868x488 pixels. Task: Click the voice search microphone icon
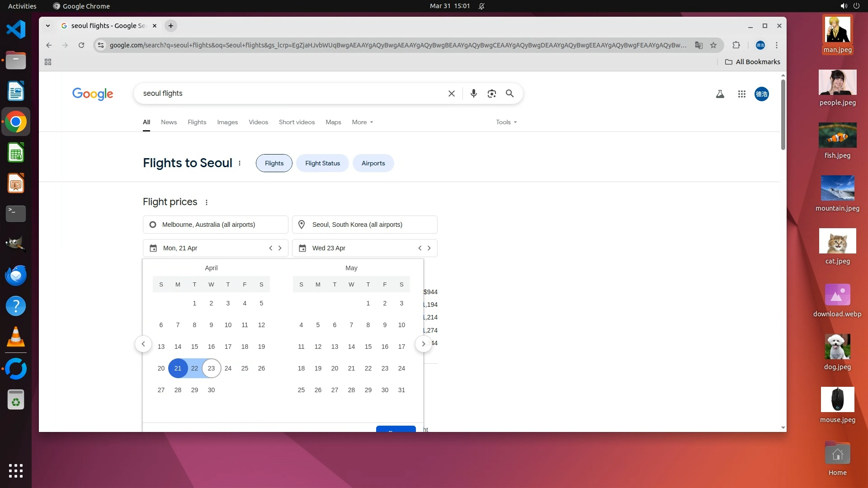pyautogui.click(x=473, y=94)
